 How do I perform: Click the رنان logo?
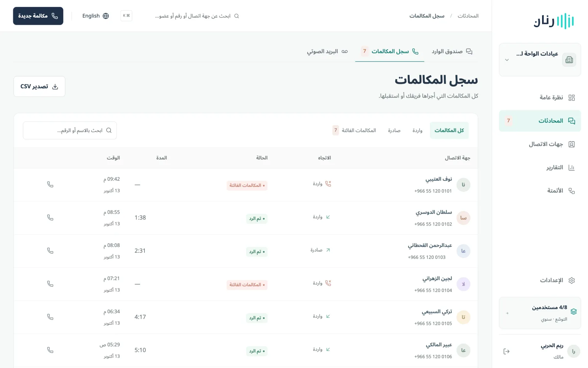(554, 21)
